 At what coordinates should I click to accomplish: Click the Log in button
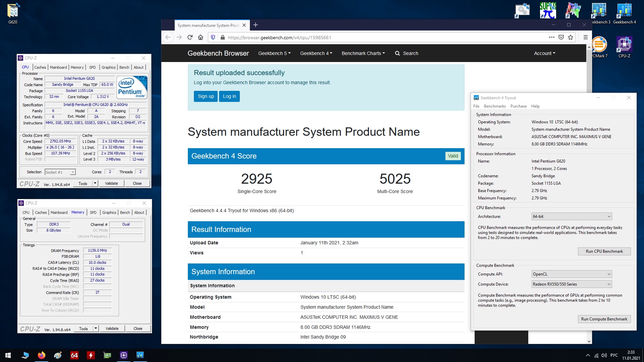pyautogui.click(x=229, y=96)
